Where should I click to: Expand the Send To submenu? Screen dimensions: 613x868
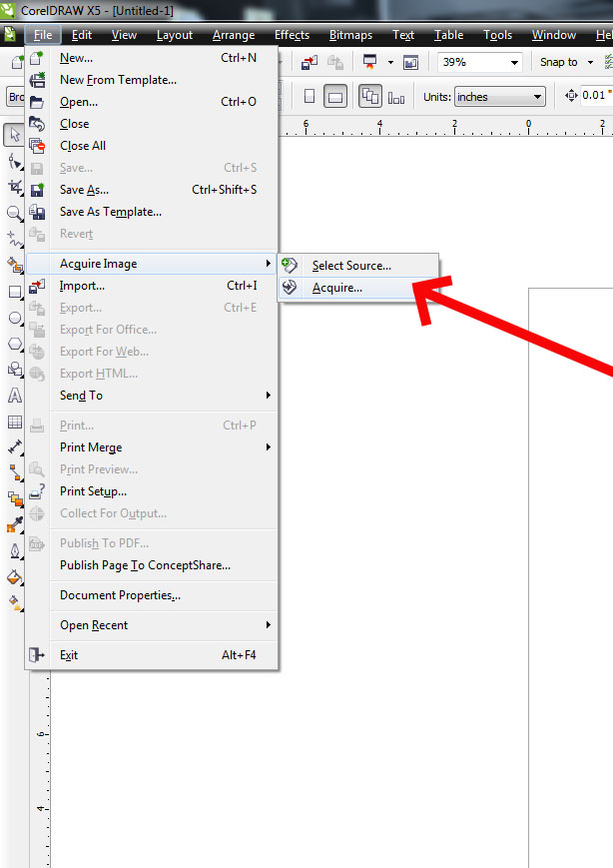point(152,396)
